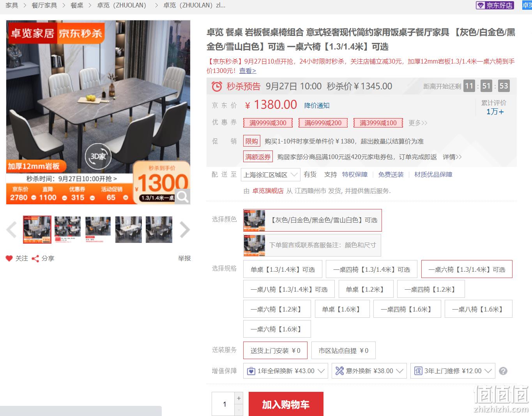The width and height of the screenshot is (532, 416).
Task: Click the 满额返券 promotion tag
Action: click(x=258, y=157)
